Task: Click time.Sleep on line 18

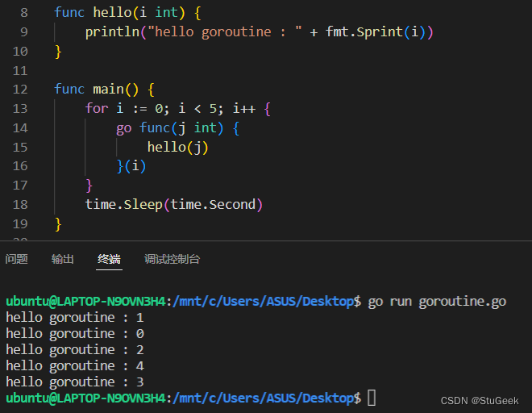Action: [x=124, y=205]
